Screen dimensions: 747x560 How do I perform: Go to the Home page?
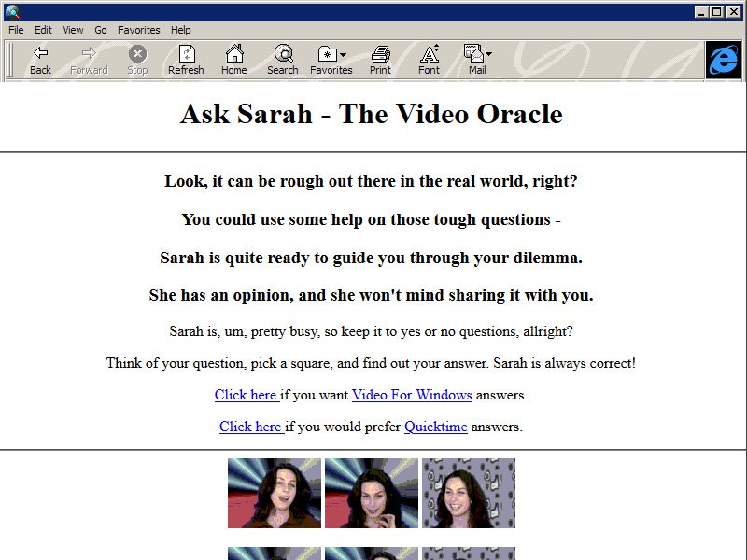tap(234, 61)
